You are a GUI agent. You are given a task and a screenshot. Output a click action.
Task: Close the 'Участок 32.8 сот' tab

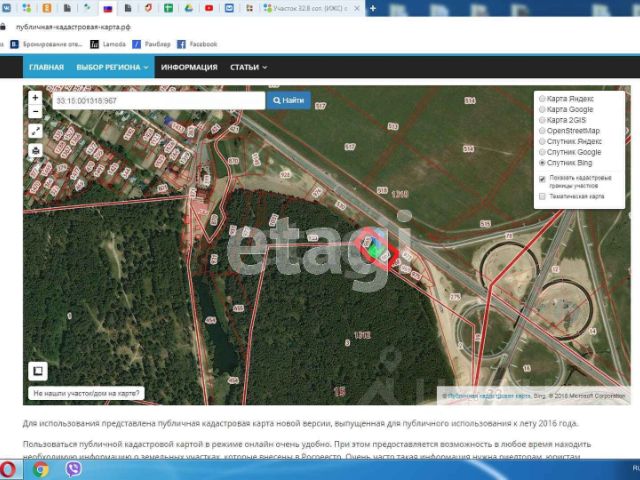357,8
